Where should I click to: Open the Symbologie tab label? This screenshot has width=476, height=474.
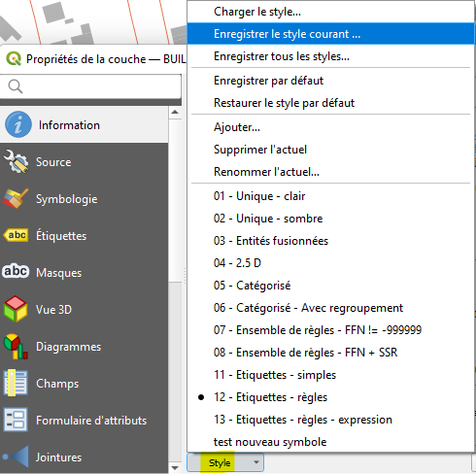click(x=66, y=199)
